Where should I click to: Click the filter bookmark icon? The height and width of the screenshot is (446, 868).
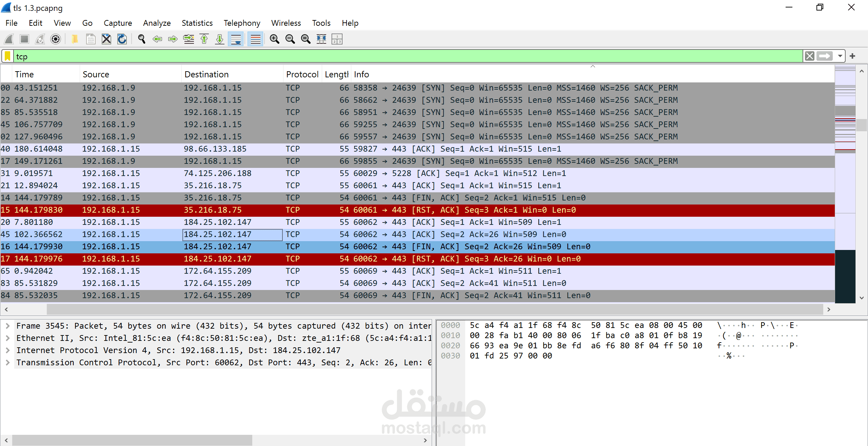pos(7,56)
